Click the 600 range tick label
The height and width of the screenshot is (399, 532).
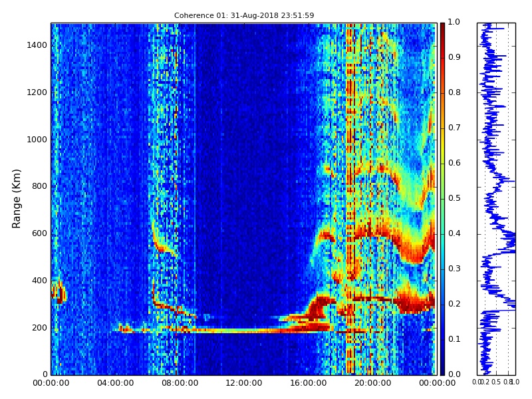[x=40, y=233]
